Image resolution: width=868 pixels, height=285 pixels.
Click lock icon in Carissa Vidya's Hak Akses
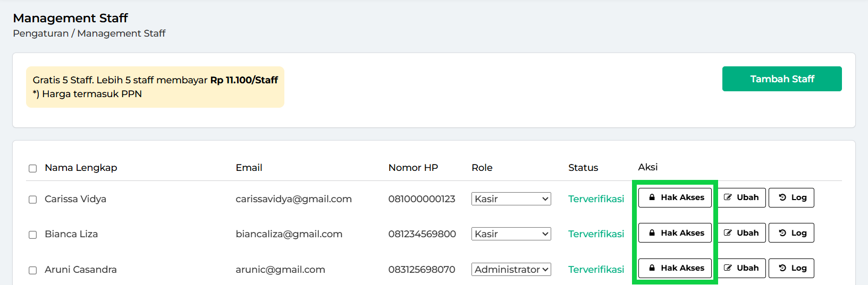652,197
